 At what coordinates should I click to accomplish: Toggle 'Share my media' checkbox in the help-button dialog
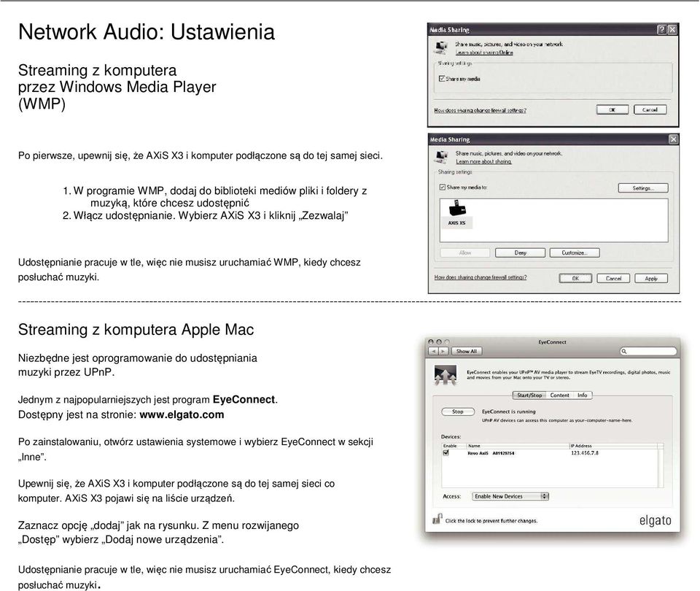[x=442, y=79]
